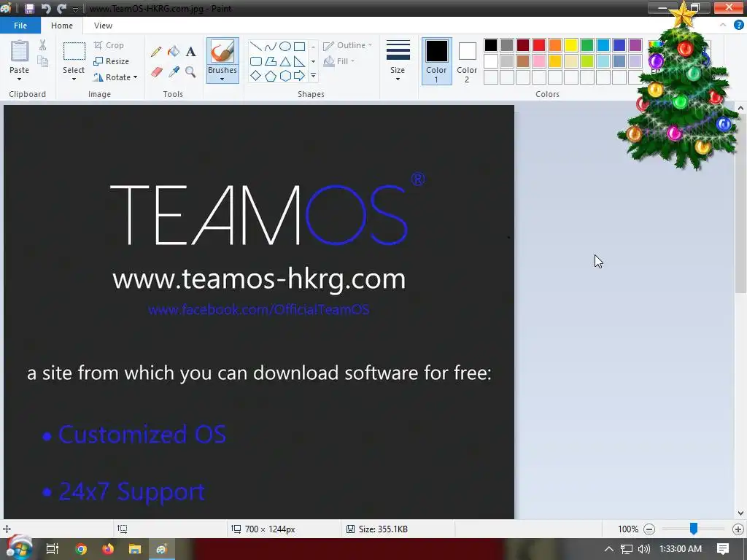Switch to the View tab
Screen dimensions: 747x560
tap(103, 26)
